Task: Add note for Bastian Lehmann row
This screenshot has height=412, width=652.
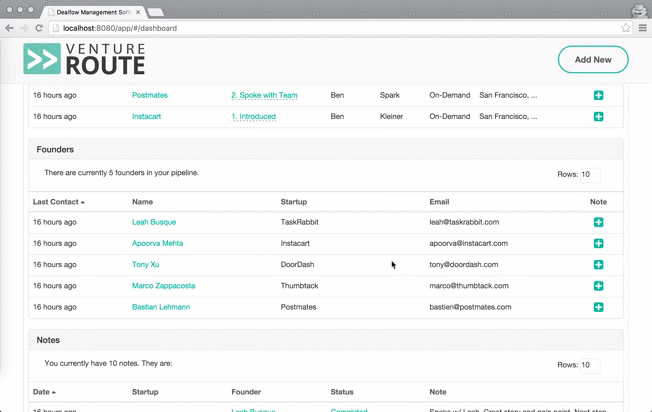Action: click(x=598, y=307)
